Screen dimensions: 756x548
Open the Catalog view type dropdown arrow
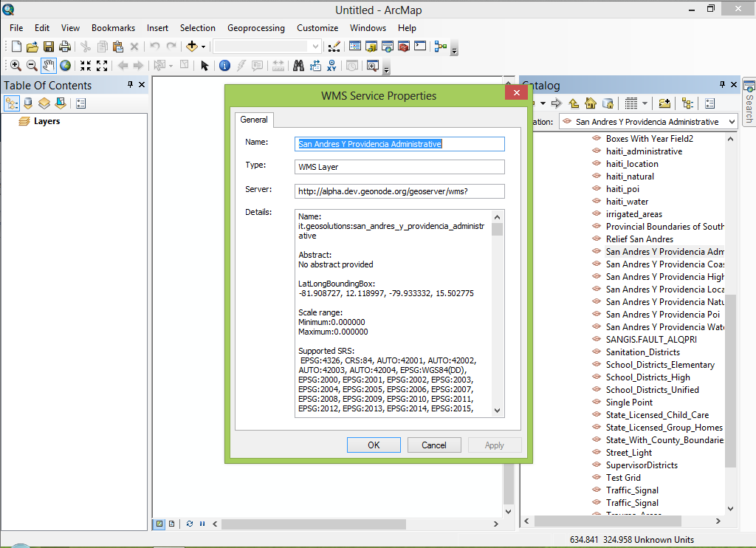tap(645, 103)
